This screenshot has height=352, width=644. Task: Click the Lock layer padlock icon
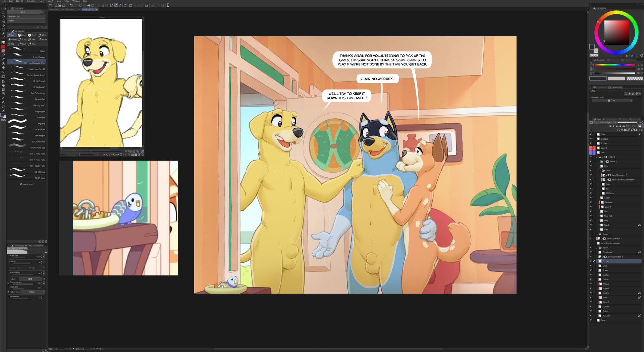click(x=620, y=126)
